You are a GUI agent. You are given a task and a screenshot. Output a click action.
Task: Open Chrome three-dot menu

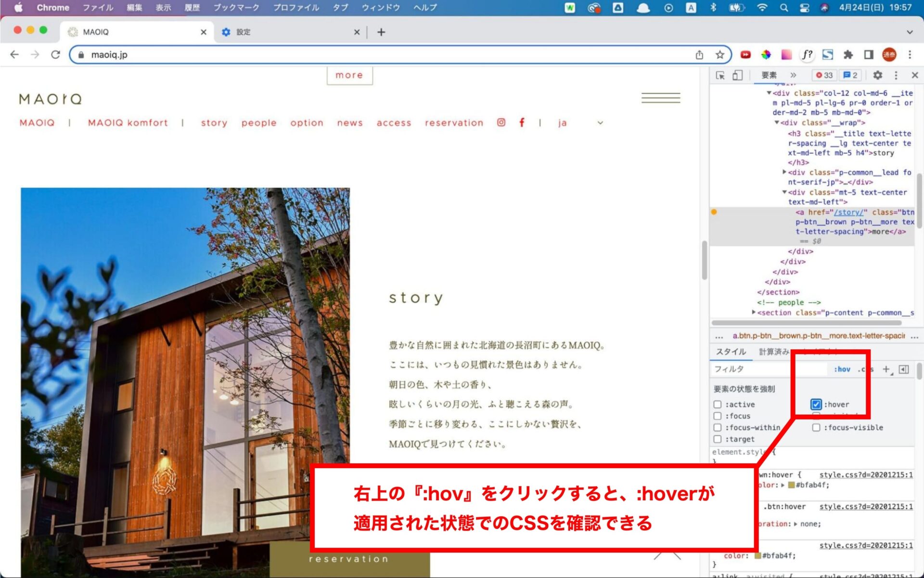pos(910,54)
